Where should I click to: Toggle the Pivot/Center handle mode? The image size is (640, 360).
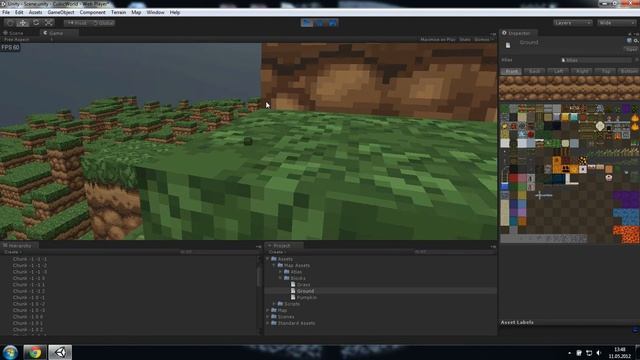point(77,23)
